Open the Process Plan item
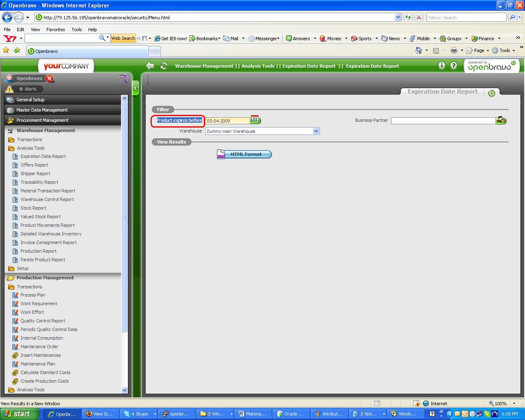The height and width of the screenshot is (420, 525). click(33, 295)
